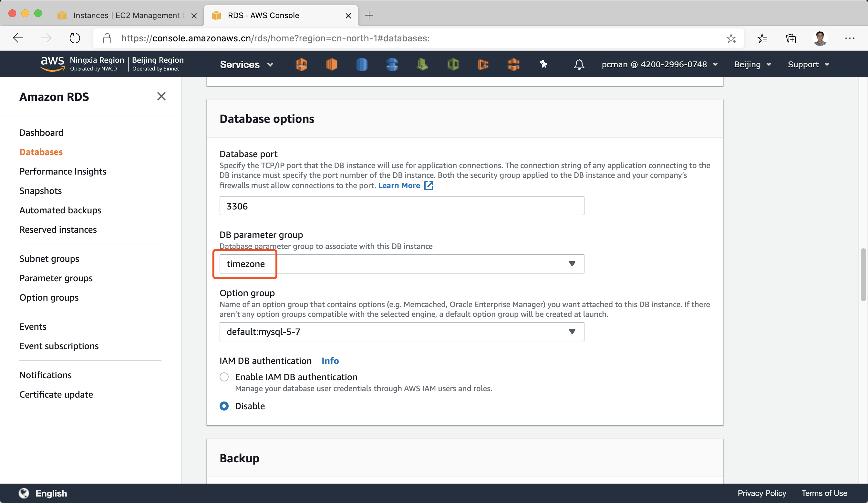Select the Disable radio button

(x=224, y=406)
